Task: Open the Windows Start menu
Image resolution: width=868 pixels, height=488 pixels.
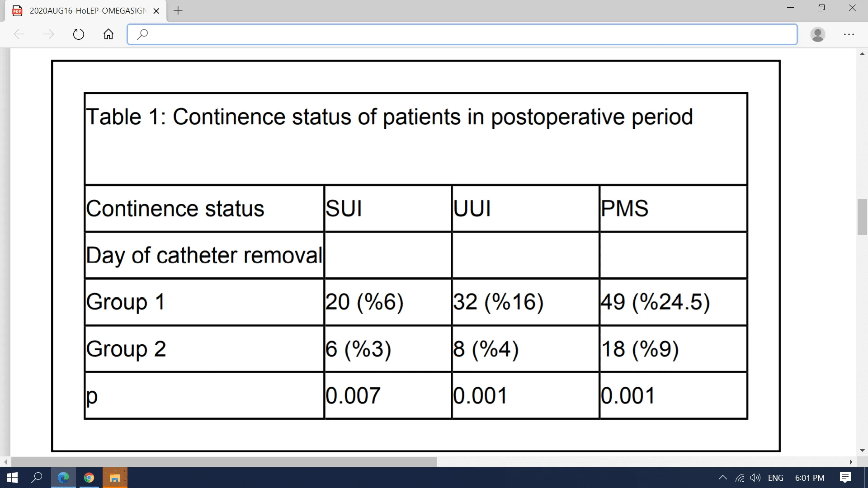Action: pyautogui.click(x=12, y=478)
